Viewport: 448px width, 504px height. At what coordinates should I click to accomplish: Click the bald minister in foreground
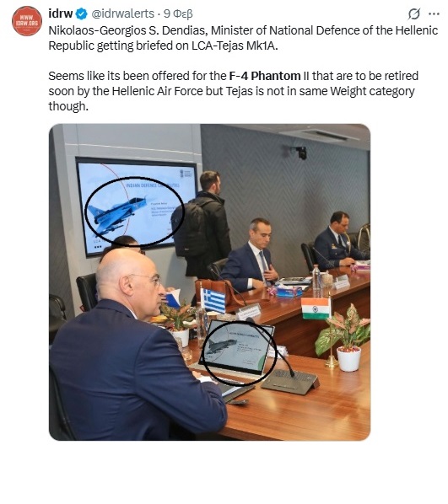click(x=135, y=347)
